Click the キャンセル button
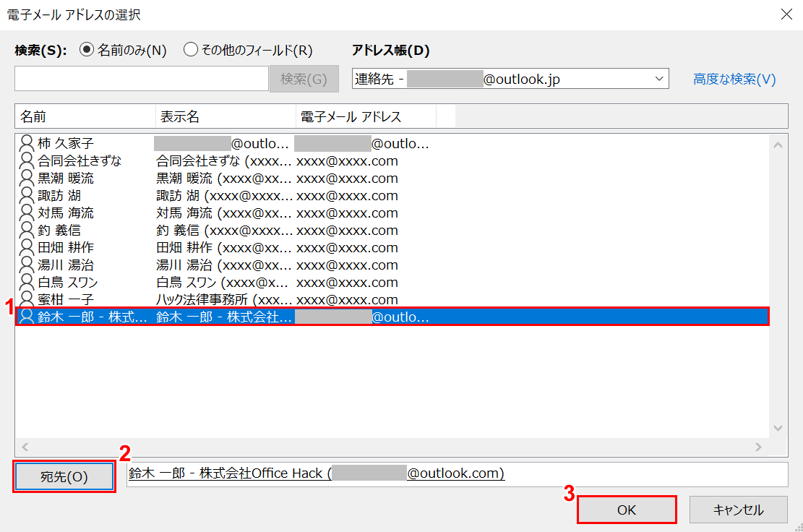The image size is (803, 532). [x=738, y=510]
